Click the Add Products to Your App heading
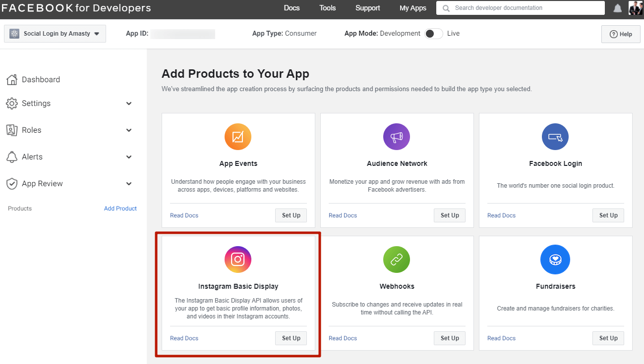This screenshot has height=364, width=644. coord(235,74)
